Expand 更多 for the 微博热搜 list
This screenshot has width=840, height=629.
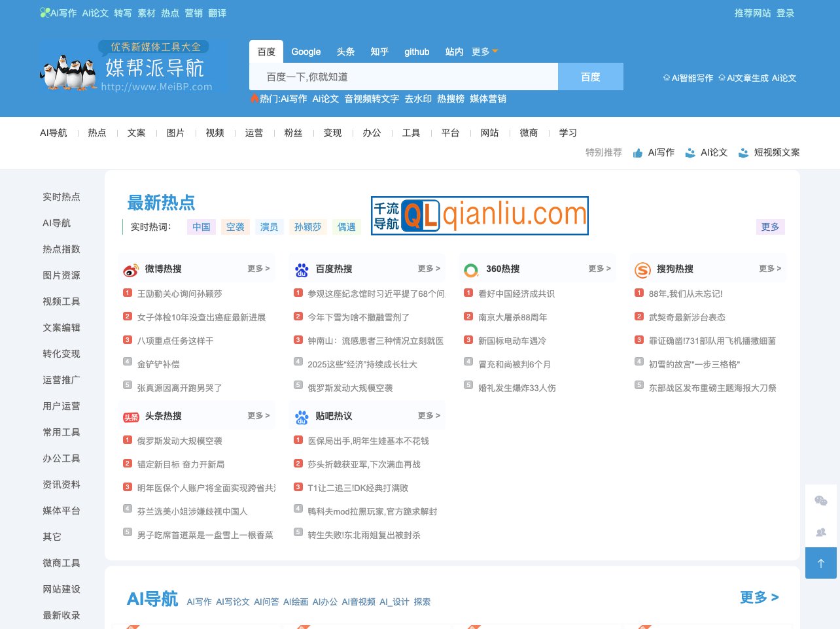tap(258, 269)
